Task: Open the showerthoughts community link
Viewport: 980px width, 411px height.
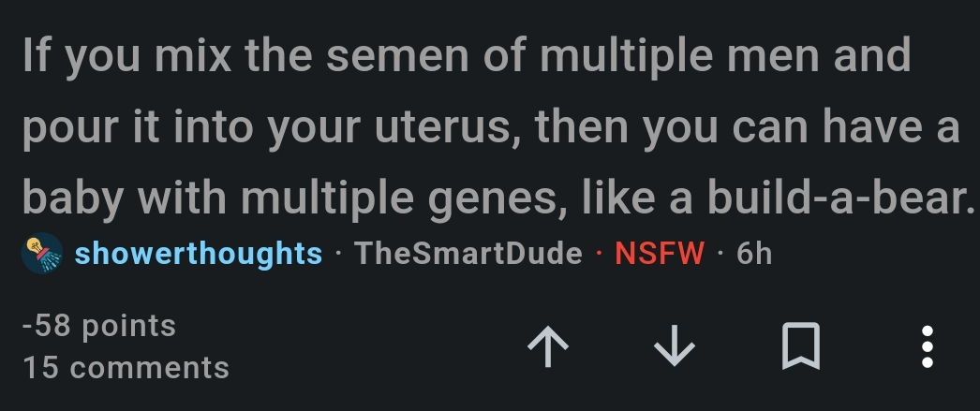Action: pyautogui.click(x=198, y=253)
